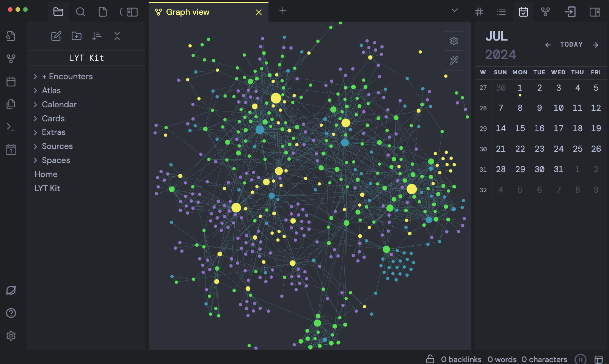Open the help question mark icon

coord(11,313)
